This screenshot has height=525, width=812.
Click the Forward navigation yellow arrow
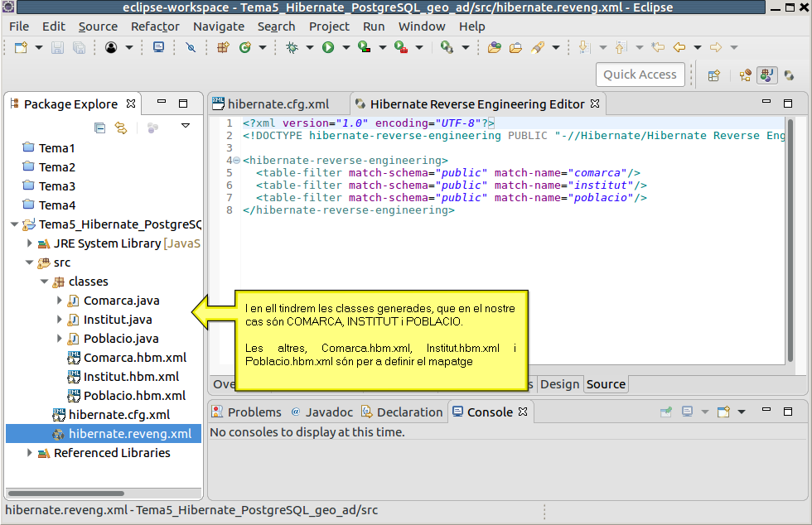pos(716,48)
